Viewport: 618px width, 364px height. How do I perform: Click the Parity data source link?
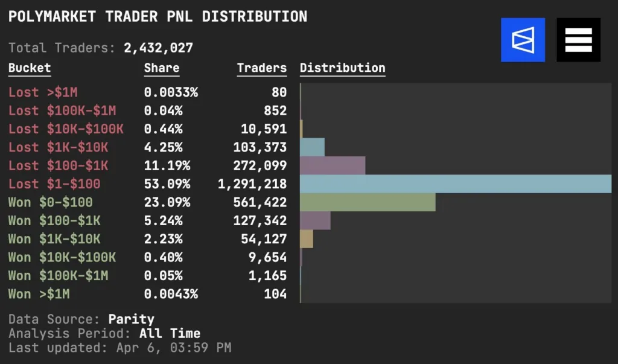tap(132, 319)
